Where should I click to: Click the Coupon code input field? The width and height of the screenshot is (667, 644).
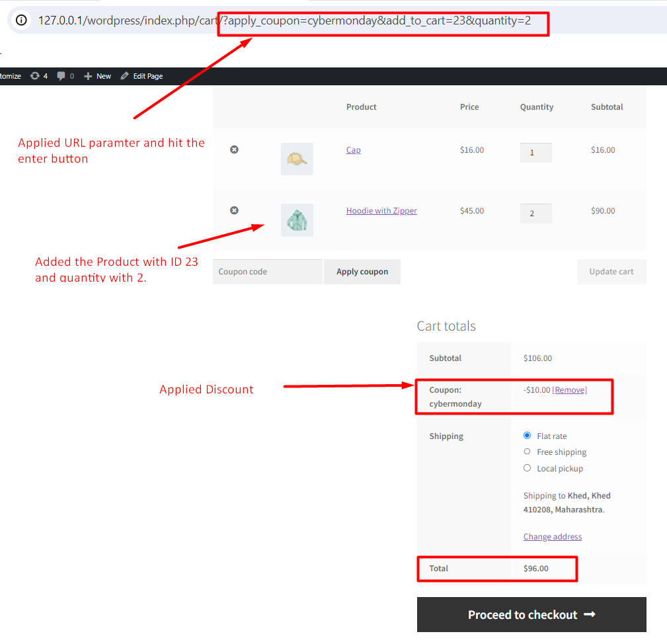point(268,271)
